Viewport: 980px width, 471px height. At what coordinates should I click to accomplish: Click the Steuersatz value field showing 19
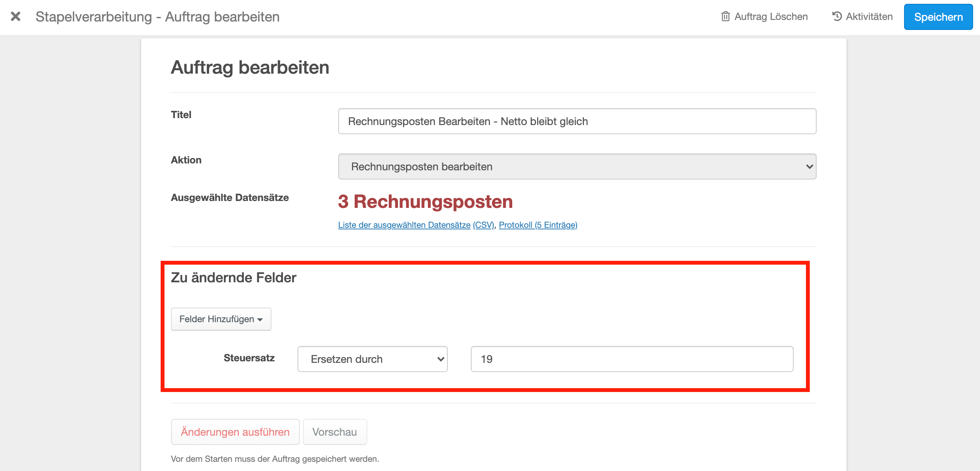[x=631, y=359]
